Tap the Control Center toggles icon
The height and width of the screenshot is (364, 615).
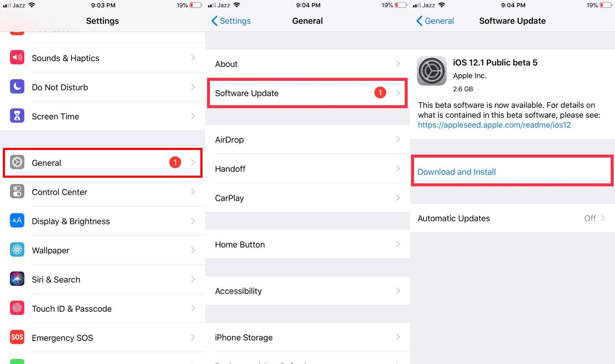coord(17,191)
